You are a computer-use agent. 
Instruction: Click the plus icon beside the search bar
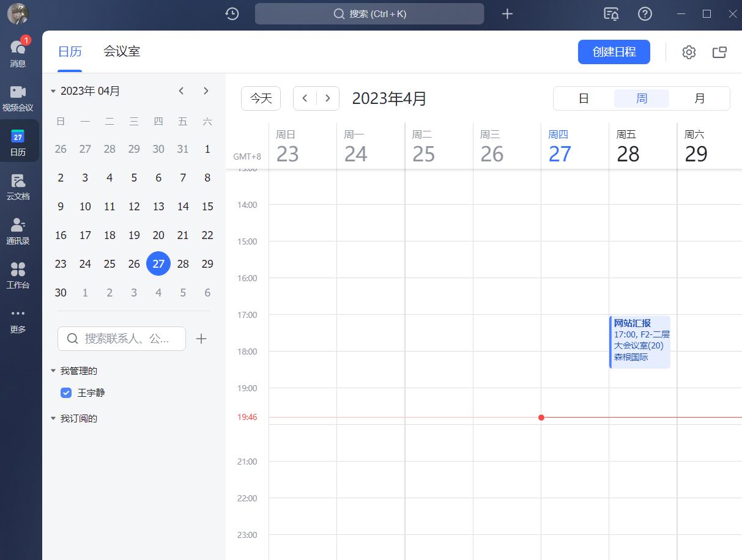click(x=507, y=13)
